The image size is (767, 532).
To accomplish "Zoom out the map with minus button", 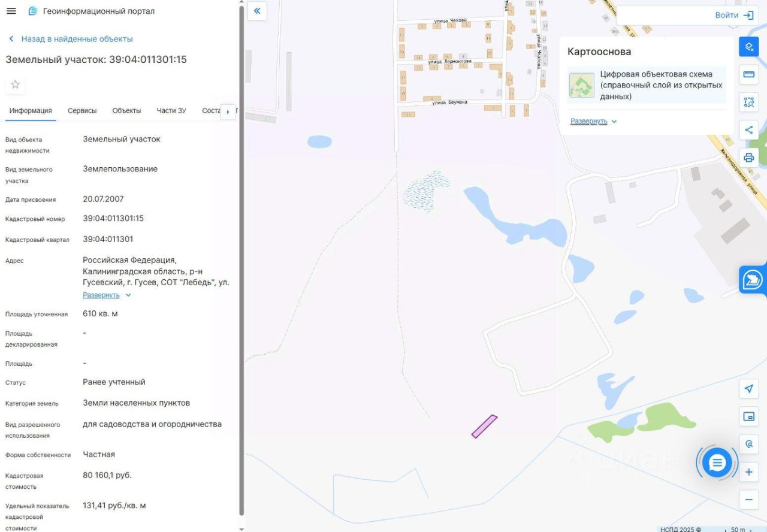I will [x=748, y=500].
